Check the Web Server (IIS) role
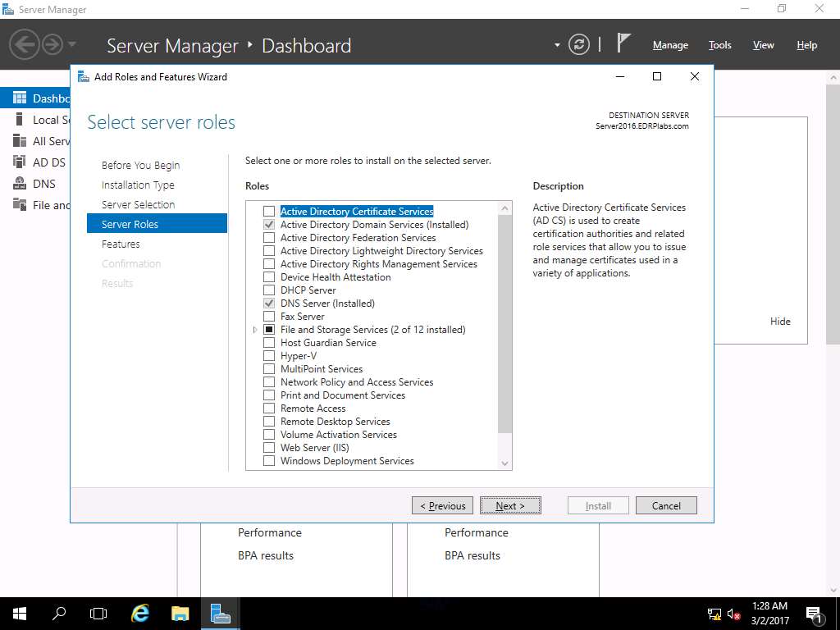 269,447
